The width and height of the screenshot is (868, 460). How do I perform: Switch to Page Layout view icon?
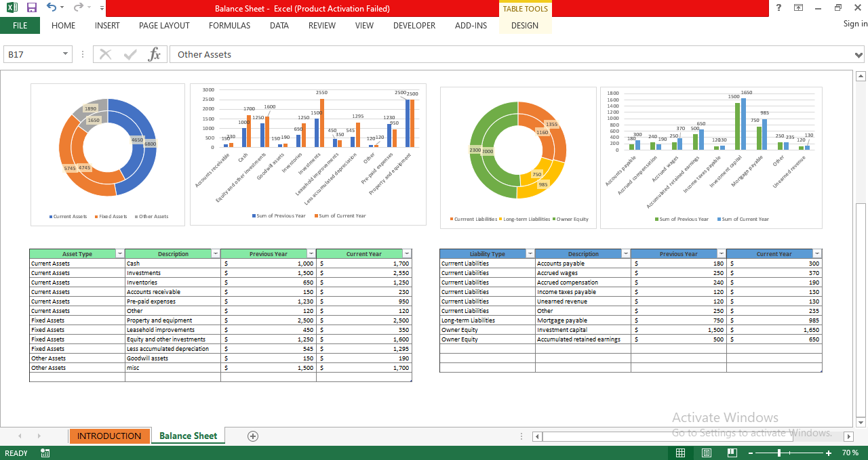(x=707, y=453)
